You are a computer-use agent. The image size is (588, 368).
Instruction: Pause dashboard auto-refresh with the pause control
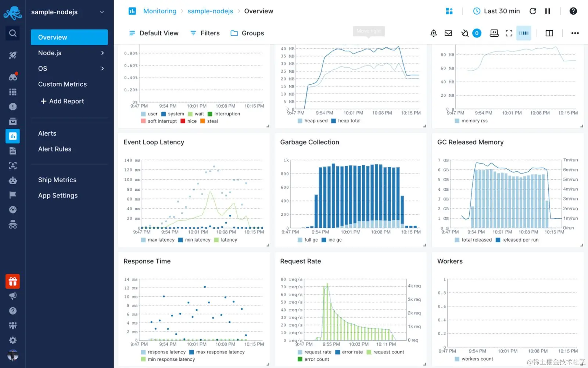(547, 11)
